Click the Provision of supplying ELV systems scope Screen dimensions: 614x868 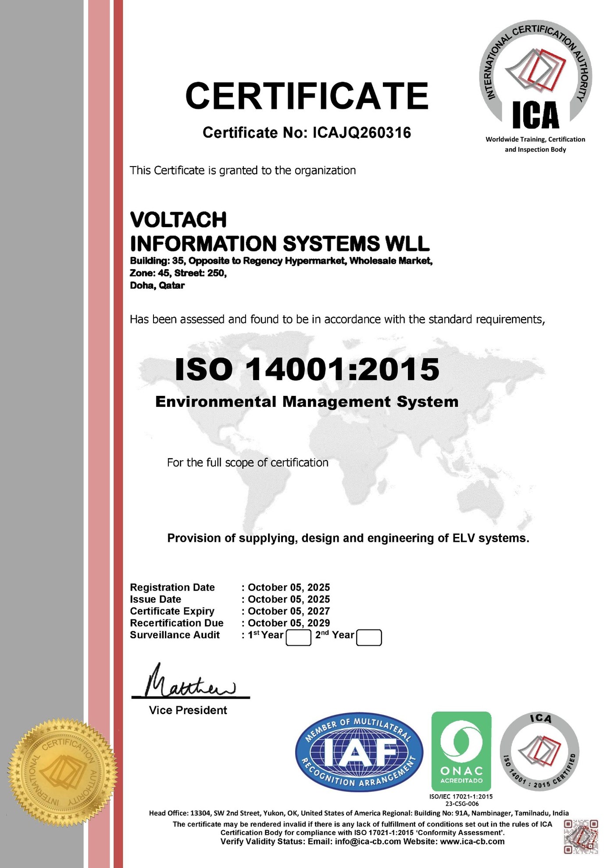(x=348, y=538)
